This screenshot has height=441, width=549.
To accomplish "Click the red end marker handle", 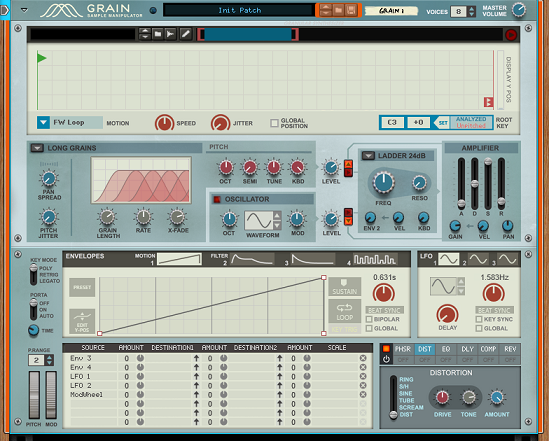I will [x=488, y=102].
